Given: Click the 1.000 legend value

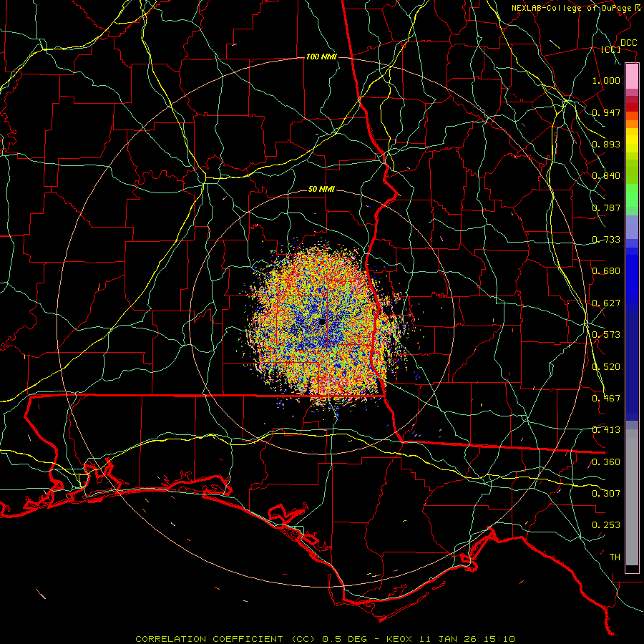Looking at the screenshot, I should point(606,80).
